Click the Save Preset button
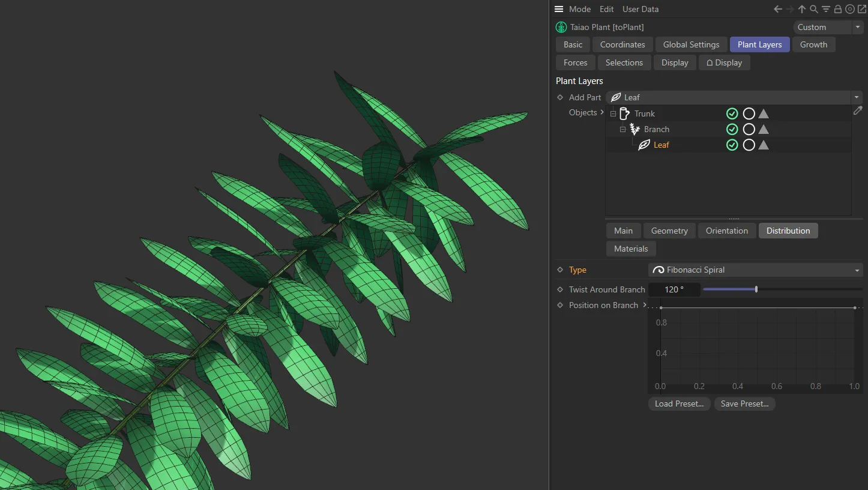Image resolution: width=868 pixels, height=490 pixels. [x=744, y=404]
